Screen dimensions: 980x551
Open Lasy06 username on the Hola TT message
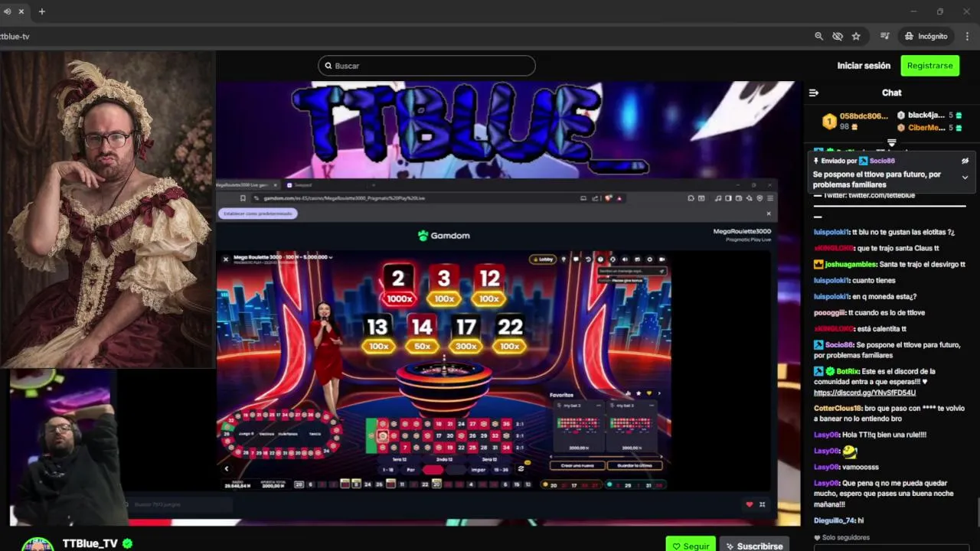(x=826, y=435)
